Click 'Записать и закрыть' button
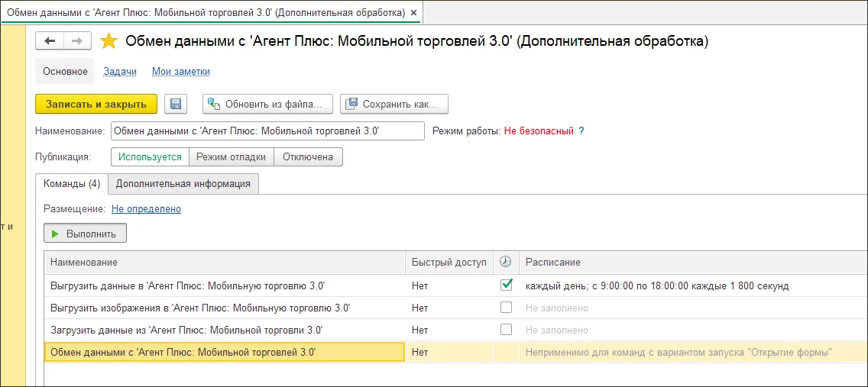 click(96, 104)
